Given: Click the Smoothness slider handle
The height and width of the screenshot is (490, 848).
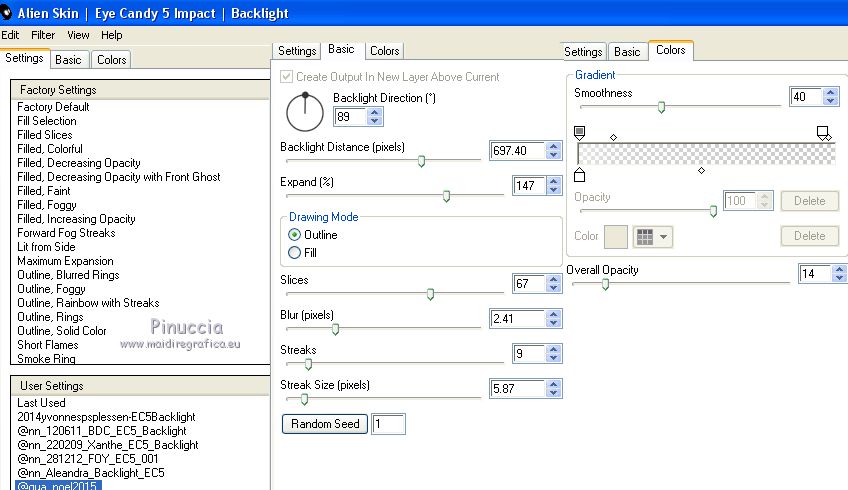Looking at the screenshot, I should [x=661, y=108].
